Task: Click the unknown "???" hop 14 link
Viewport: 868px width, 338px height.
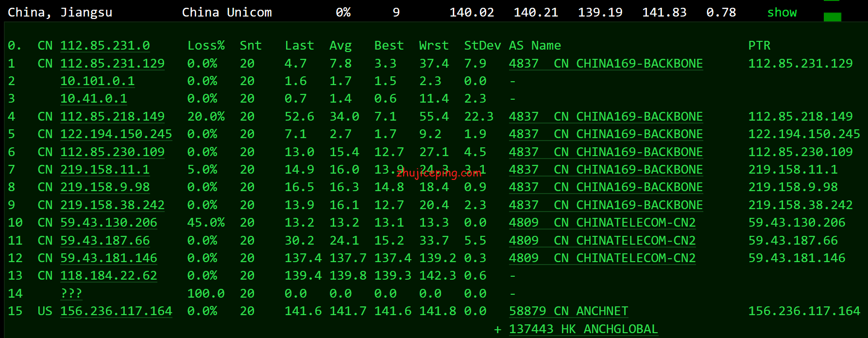Action: pyautogui.click(x=71, y=294)
